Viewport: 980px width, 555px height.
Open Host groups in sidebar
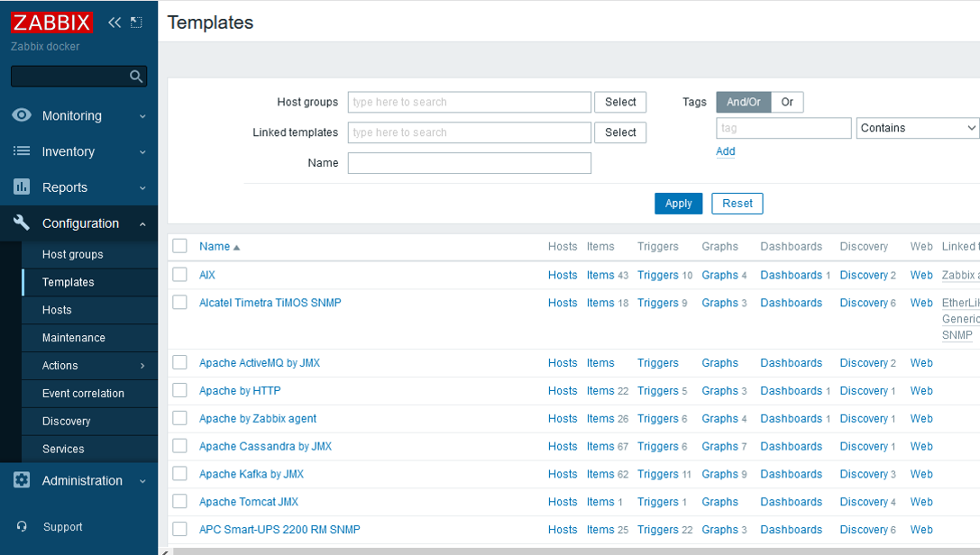click(x=72, y=254)
